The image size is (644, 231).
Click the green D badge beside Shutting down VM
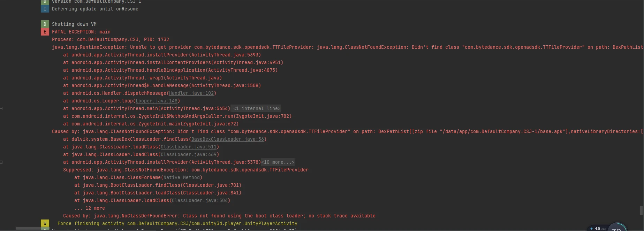[x=45, y=24]
